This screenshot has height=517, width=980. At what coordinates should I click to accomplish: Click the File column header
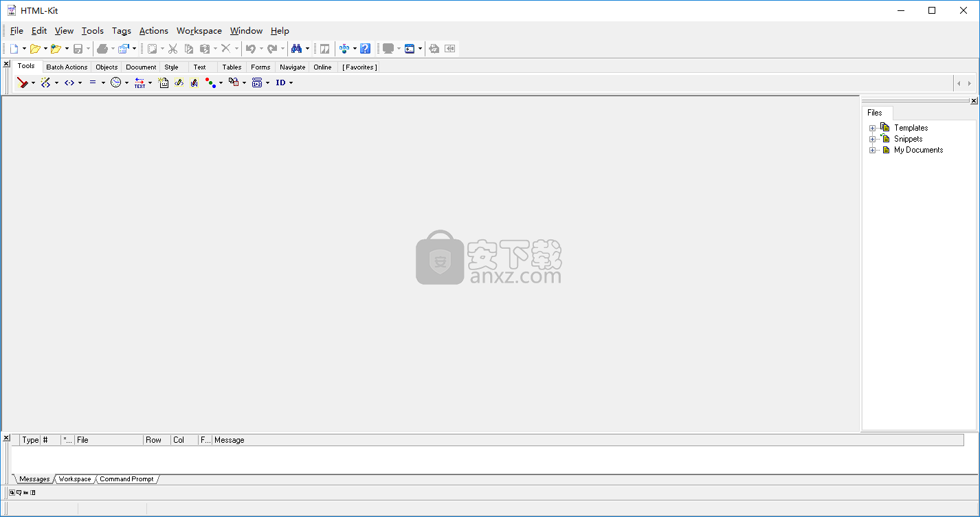click(109, 440)
